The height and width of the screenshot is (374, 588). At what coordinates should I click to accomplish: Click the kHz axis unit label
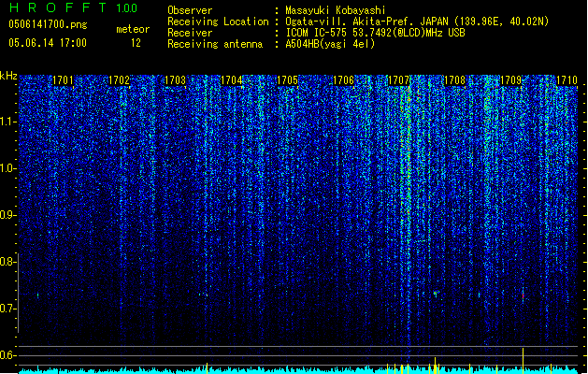pyautogui.click(x=8, y=76)
